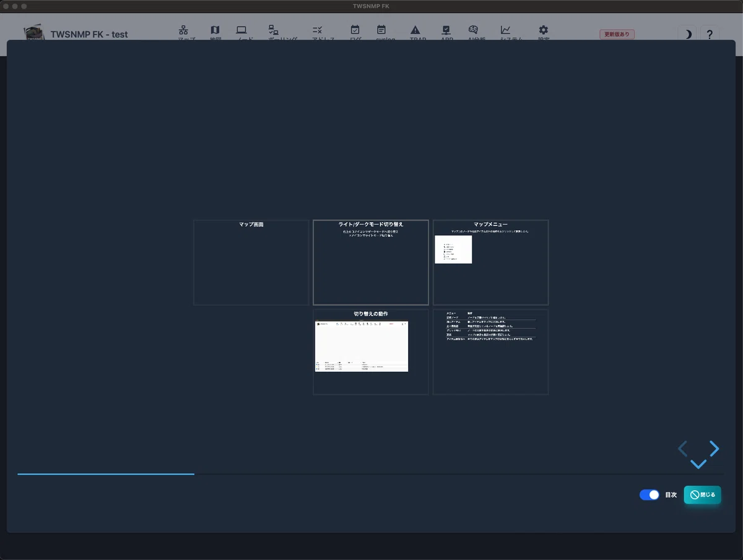Open the AI analysis brain icon

coord(473,30)
